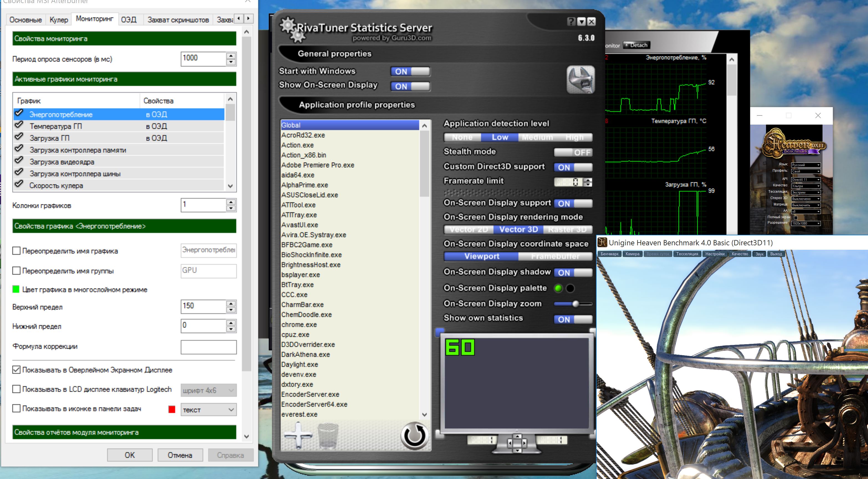
Task: Click the RivaTuner minimize down-arrow icon
Action: click(x=581, y=22)
